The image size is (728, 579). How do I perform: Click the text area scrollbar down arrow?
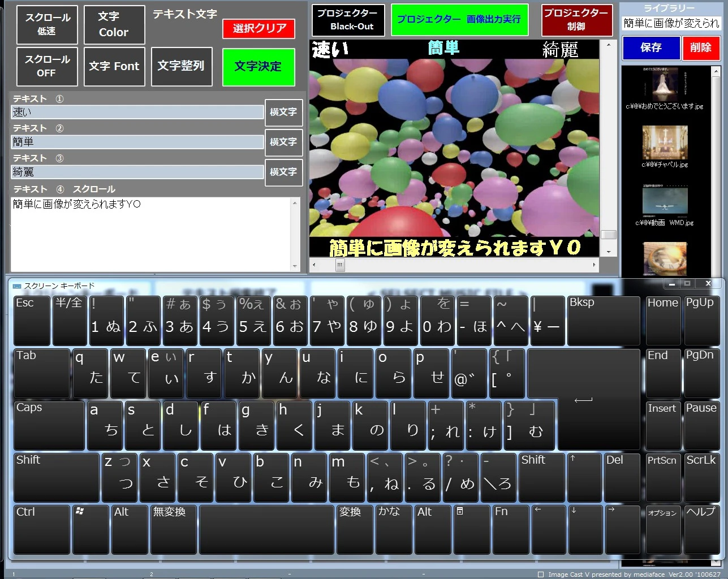pos(295,266)
